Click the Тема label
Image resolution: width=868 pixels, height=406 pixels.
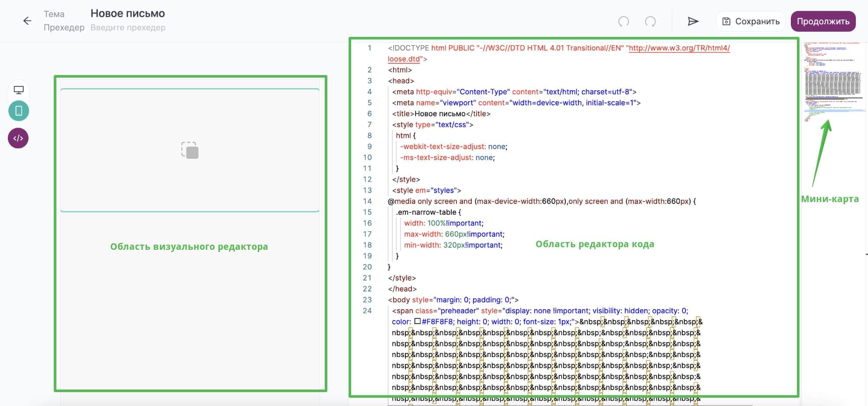[x=54, y=14]
